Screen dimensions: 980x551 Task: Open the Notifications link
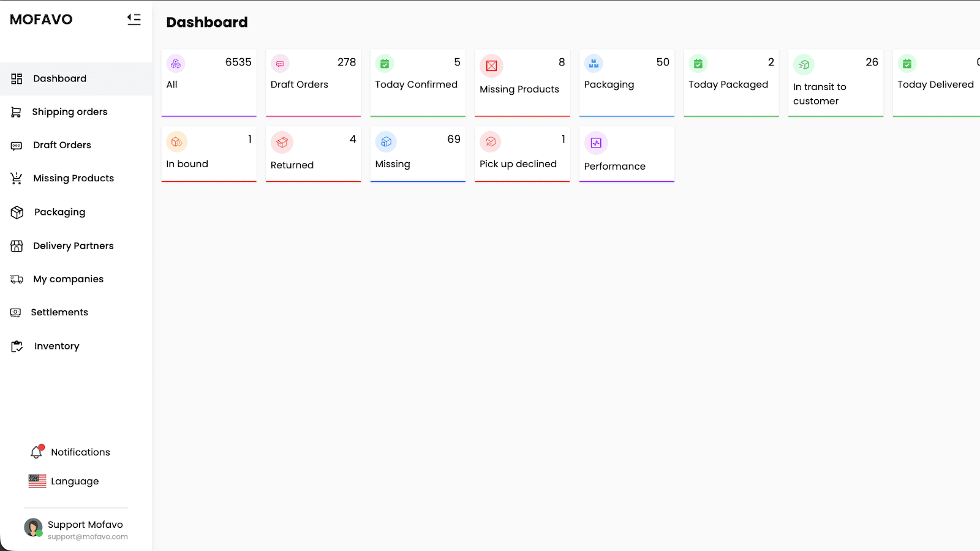pyautogui.click(x=80, y=452)
